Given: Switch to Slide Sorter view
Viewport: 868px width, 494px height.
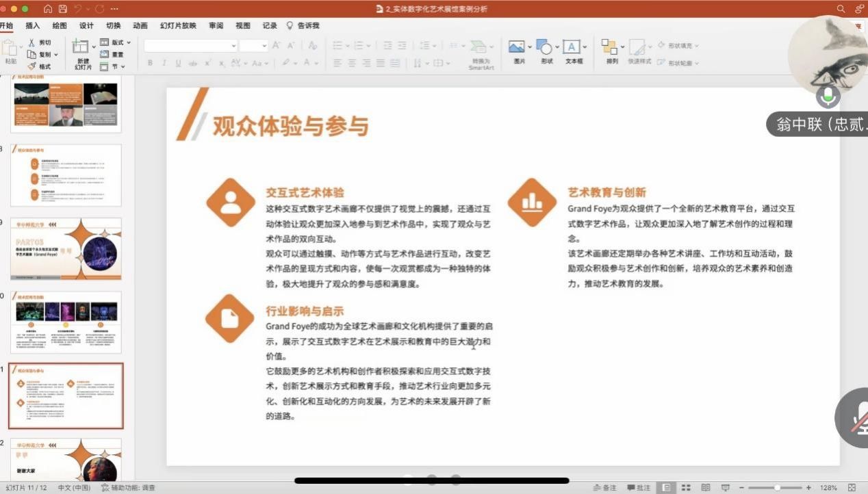Looking at the screenshot, I should pyautogui.click(x=685, y=488).
